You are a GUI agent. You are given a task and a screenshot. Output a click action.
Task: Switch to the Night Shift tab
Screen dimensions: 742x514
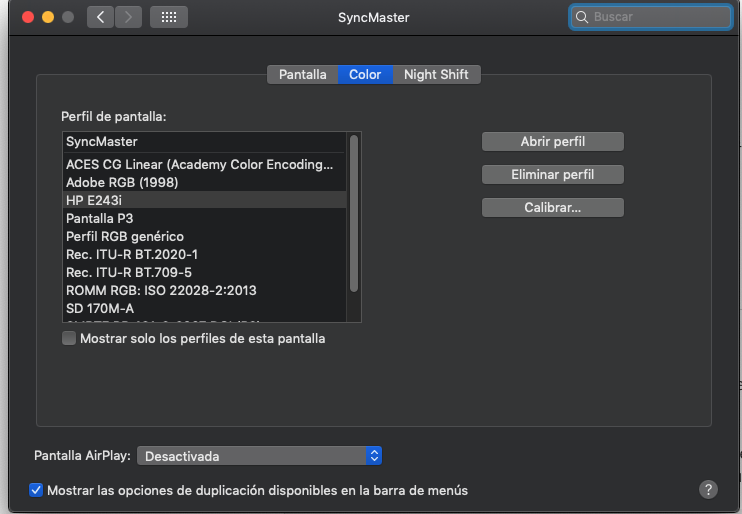click(x=436, y=75)
